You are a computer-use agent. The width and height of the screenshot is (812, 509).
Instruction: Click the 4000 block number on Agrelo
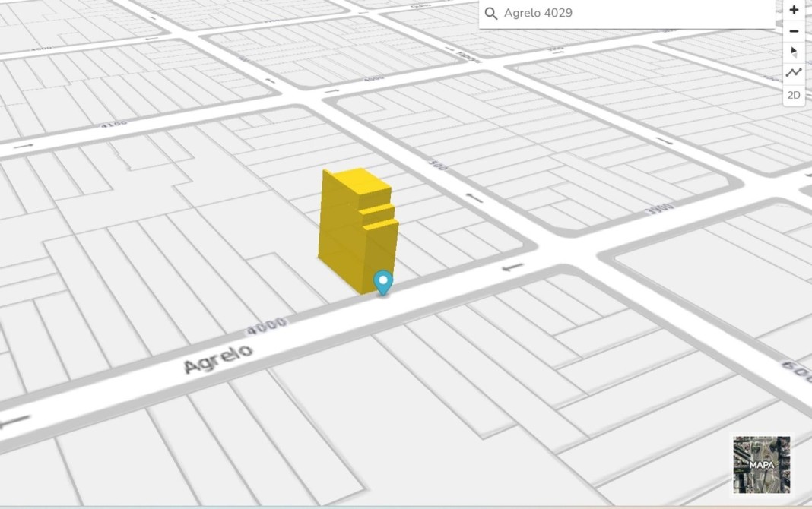coord(266,327)
